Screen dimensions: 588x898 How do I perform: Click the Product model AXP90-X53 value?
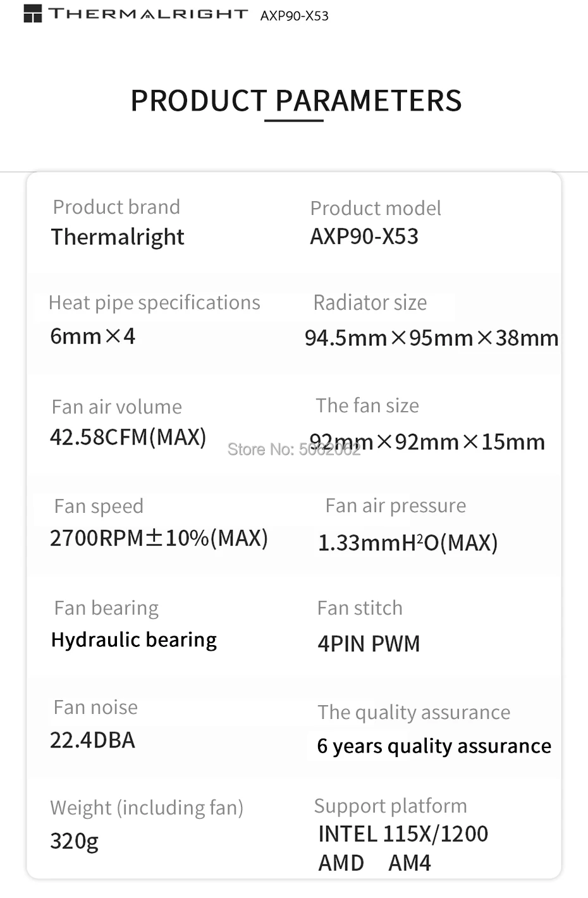[x=364, y=237]
